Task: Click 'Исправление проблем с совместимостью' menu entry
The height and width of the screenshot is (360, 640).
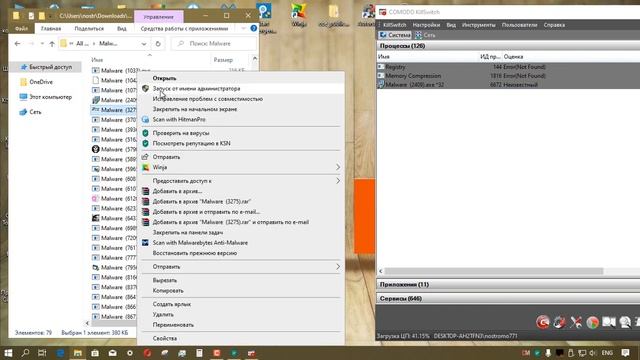Action: tap(207, 99)
